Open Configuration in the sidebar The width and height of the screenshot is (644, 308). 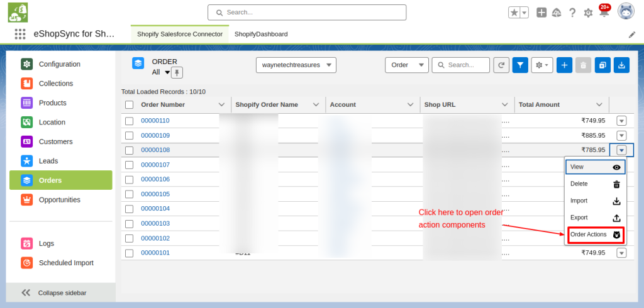tap(60, 64)
